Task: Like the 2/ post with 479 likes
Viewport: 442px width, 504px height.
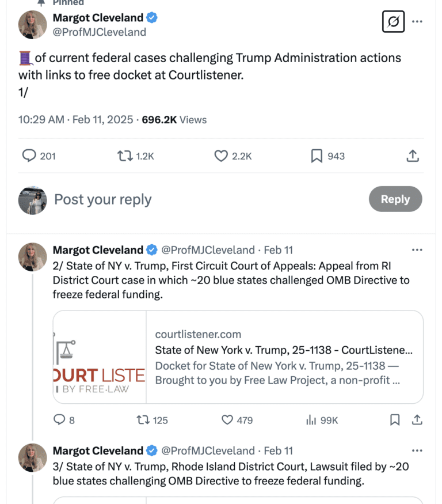Action: point(237,420)
